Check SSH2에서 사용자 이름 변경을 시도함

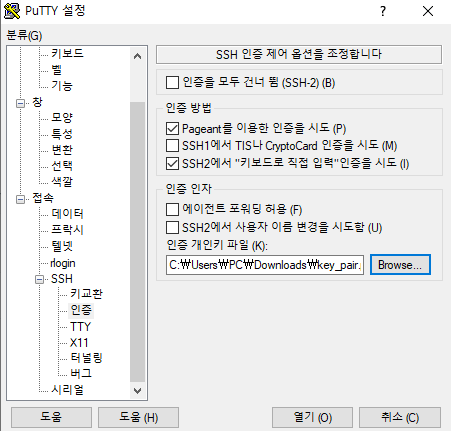pyautogui.click(x=172, y=228)
